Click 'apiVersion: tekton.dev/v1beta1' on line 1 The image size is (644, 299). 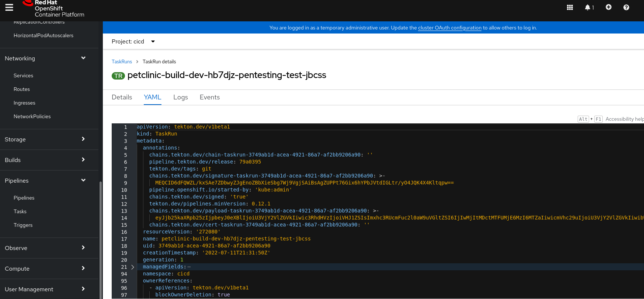point(183,127)
